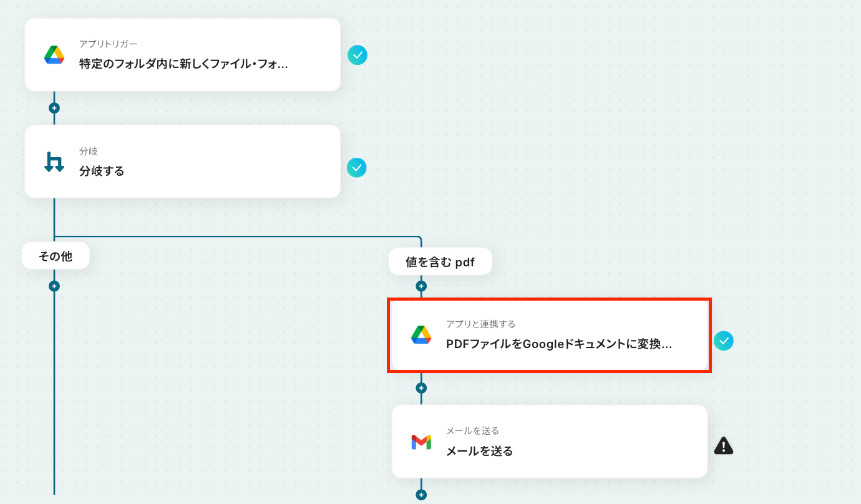Click the Gmail icon in the メールを送る card

[x=421, y=442]
